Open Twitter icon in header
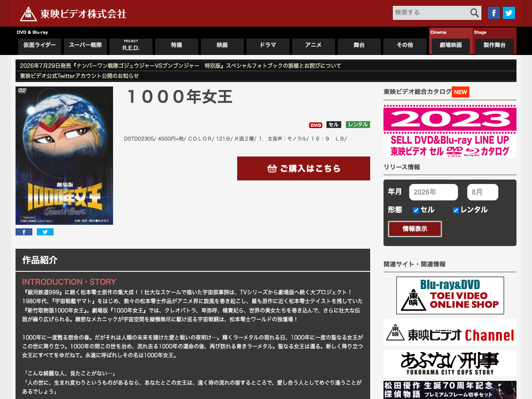 click(x=509, y=13)
